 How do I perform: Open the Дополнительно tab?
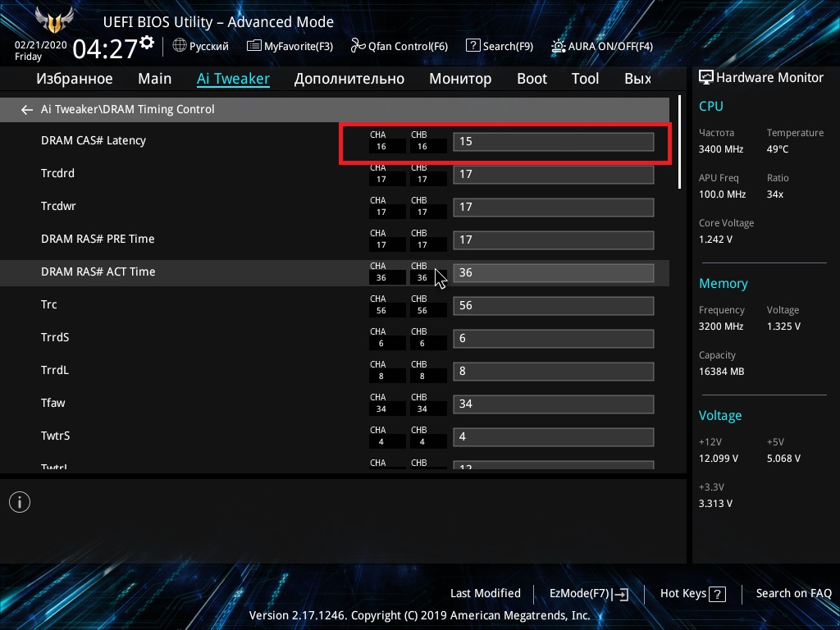coord(349,79)
